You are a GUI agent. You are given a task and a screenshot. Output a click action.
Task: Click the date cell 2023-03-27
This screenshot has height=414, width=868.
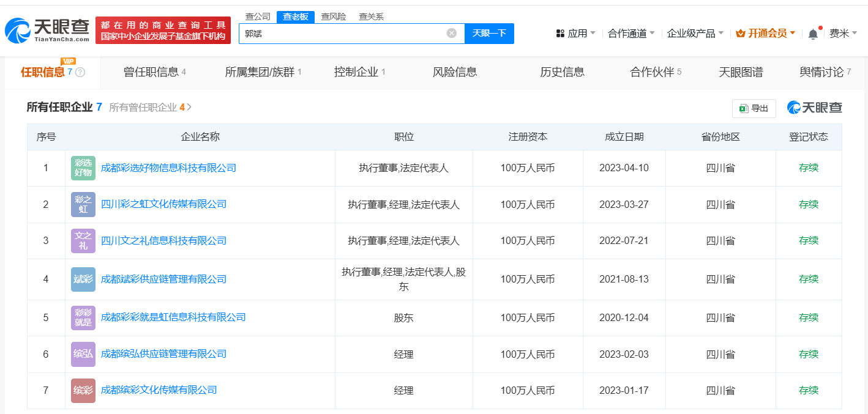coord(624,204)
